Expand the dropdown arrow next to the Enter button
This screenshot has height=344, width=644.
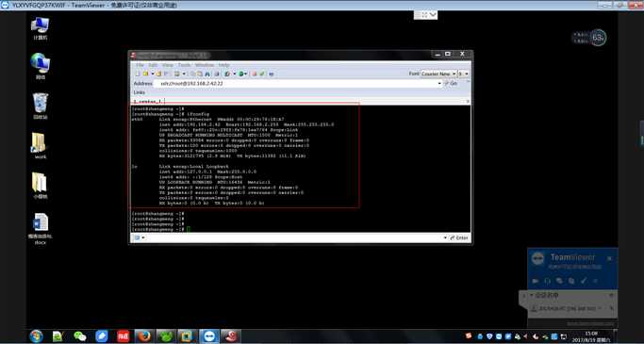coord(445,238)
